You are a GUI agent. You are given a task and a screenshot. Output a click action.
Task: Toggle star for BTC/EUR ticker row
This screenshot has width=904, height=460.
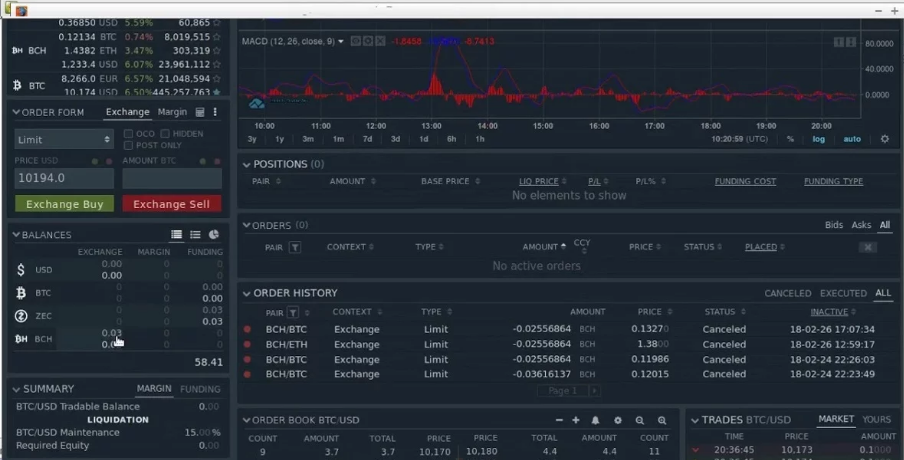pos(217,78)
